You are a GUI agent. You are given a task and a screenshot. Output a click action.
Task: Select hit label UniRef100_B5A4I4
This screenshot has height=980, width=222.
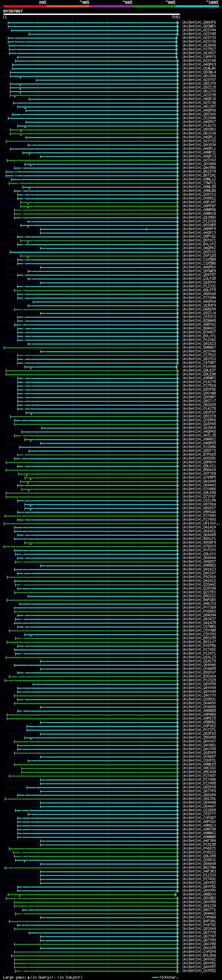(199, 470)
